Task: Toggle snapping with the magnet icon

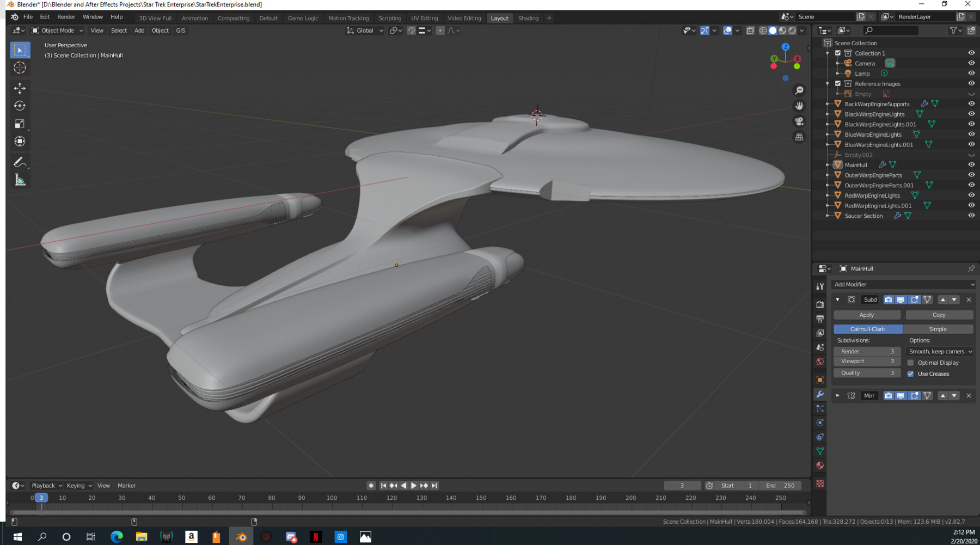Action: click(x=411, y=30)
